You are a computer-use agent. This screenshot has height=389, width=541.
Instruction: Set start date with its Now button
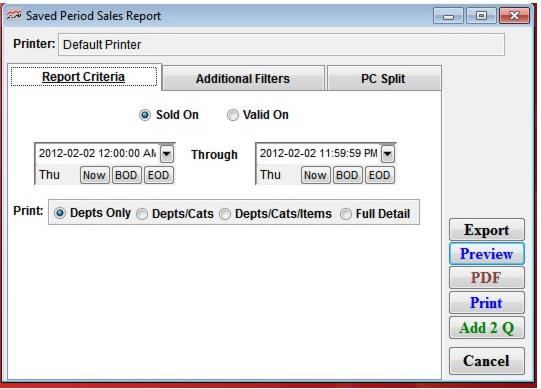[x=95, y=175]
